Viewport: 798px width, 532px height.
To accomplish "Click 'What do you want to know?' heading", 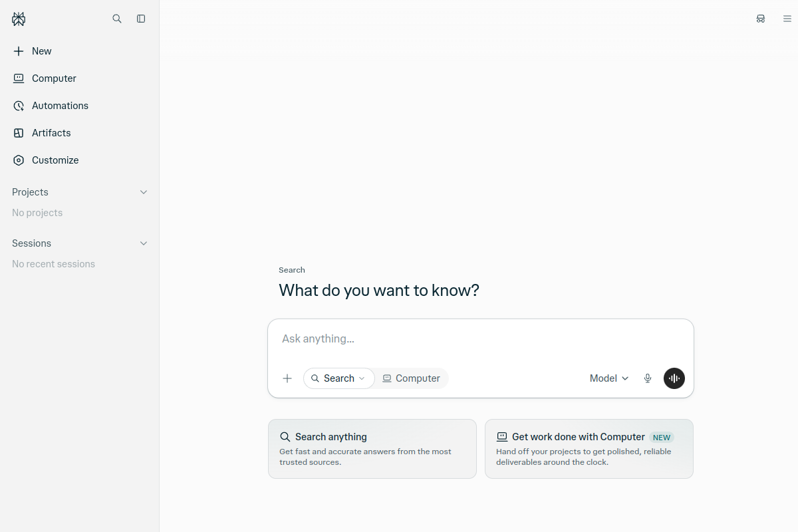I will click(x=379, y=291).
